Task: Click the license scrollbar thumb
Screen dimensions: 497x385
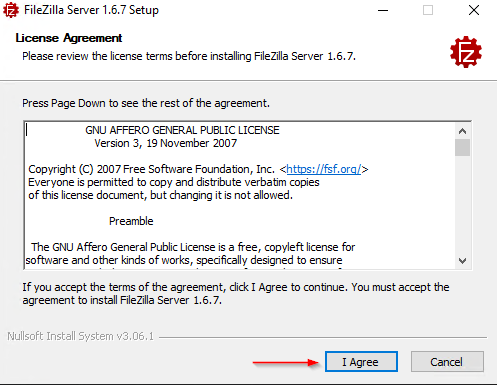Action: (x=462, y=147)
